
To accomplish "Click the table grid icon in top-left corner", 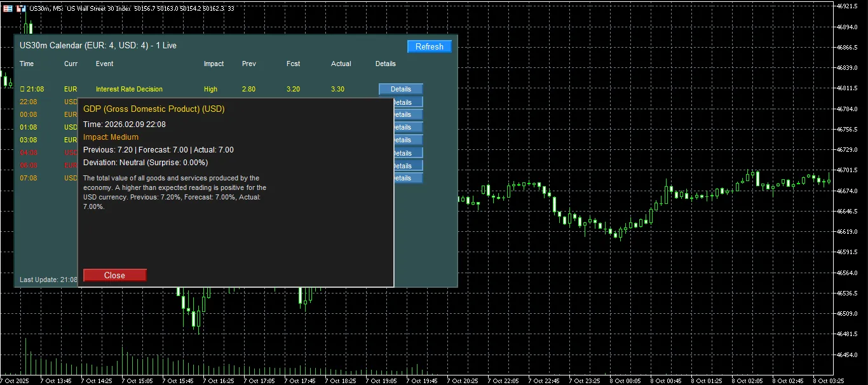I will tap(7, 8).
